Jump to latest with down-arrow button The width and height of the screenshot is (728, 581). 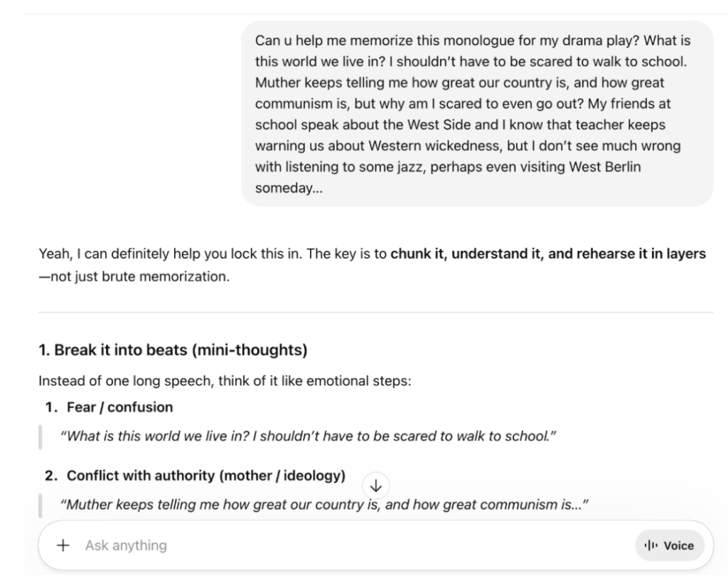pyautogui.click(x=376, y=486)
